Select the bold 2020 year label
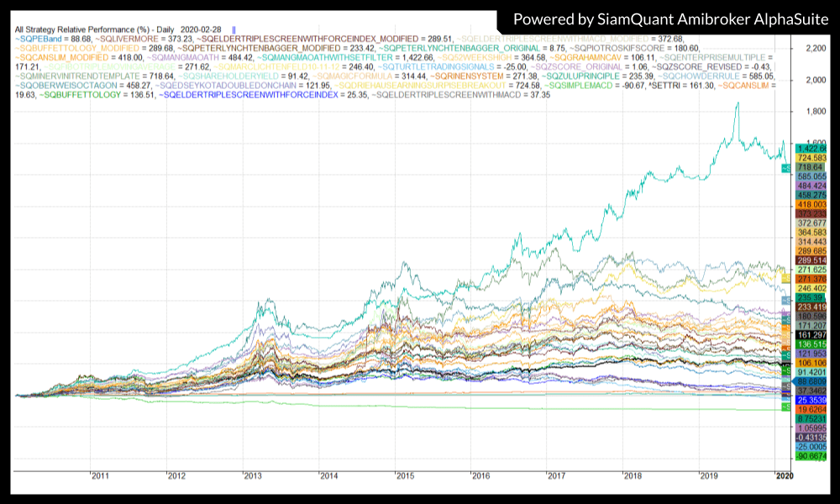The width and height of the screenshot is (840, 504). (x=783, y=476)
